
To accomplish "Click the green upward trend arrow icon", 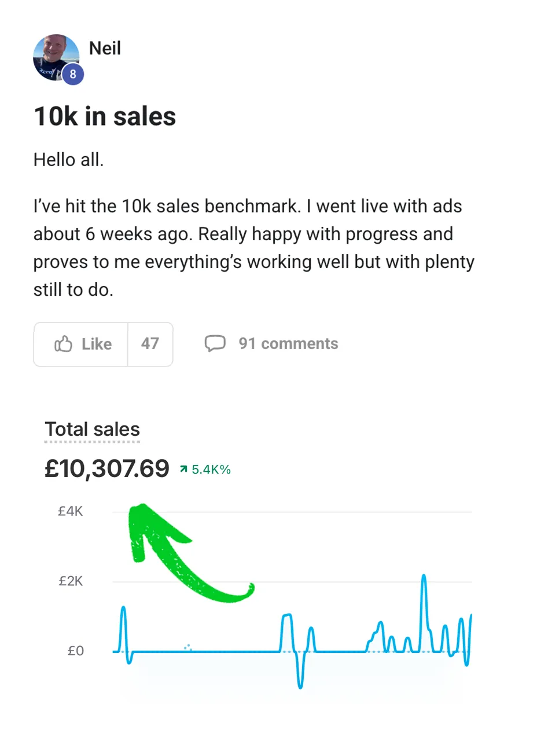I will 183,469.
